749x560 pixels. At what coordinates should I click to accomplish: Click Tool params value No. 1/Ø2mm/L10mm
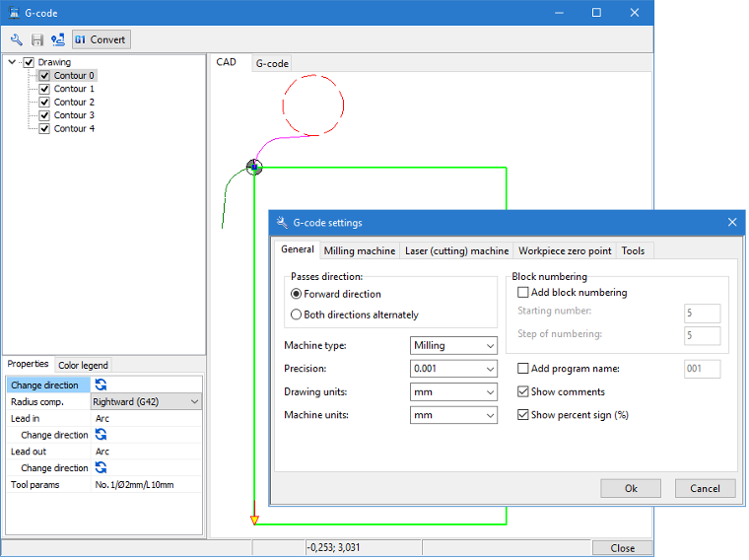coord(146,484)
